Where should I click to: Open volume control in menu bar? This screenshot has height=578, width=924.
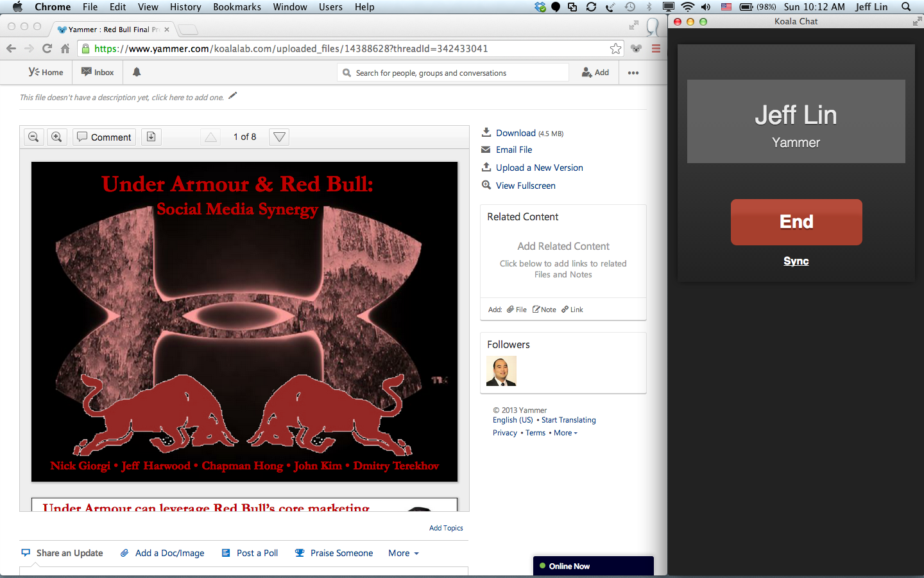706,6
